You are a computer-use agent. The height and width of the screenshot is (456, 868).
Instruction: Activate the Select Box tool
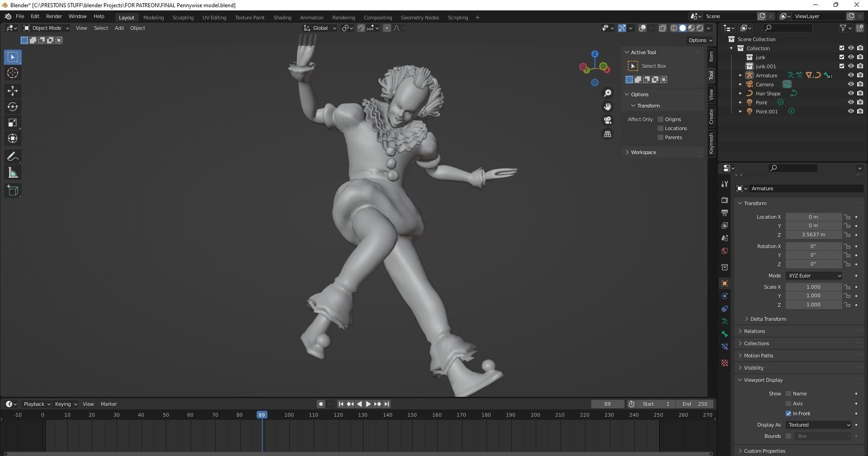point(13,57)
